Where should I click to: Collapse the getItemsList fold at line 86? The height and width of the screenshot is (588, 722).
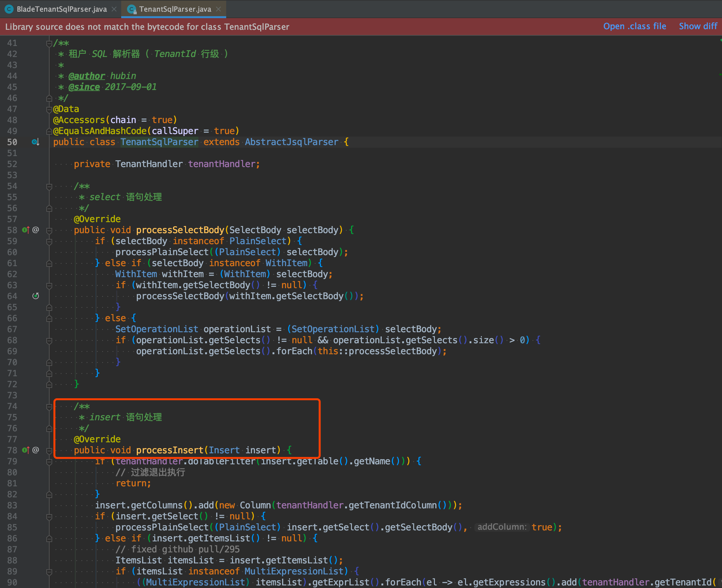[x=49, y=538]
